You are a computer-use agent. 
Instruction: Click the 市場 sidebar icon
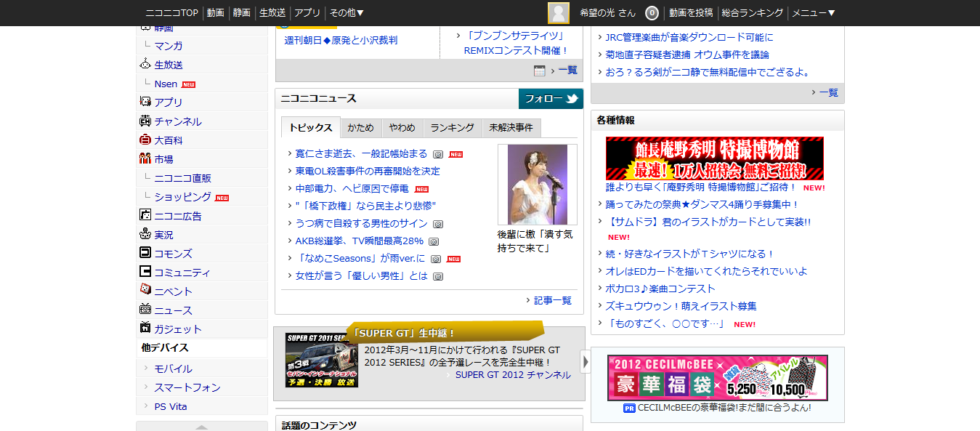tap(145, 158)
